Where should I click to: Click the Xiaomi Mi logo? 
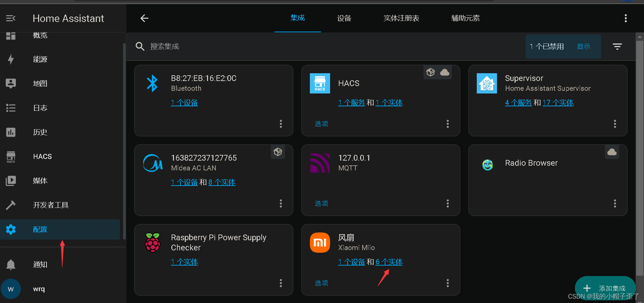[x=320, y=243]
